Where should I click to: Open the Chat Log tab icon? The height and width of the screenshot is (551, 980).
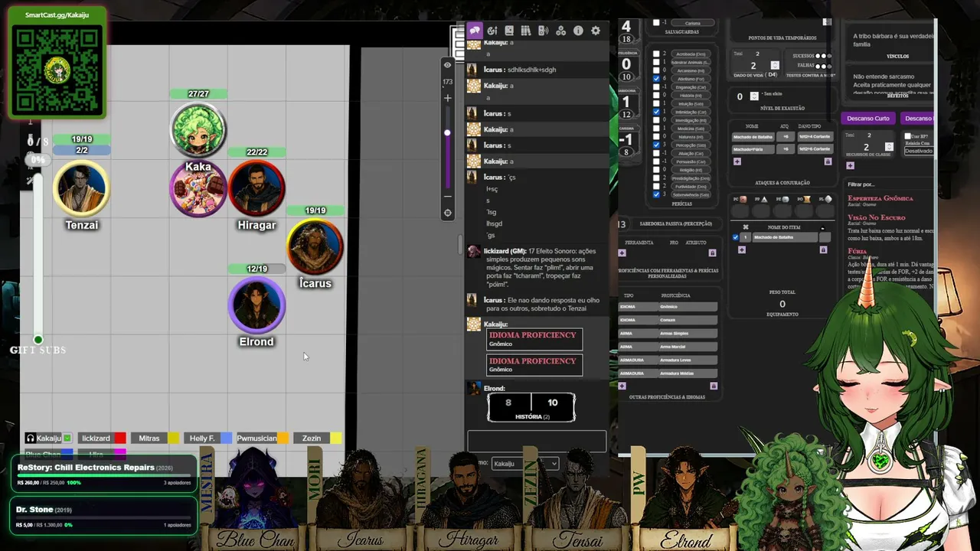475,31
